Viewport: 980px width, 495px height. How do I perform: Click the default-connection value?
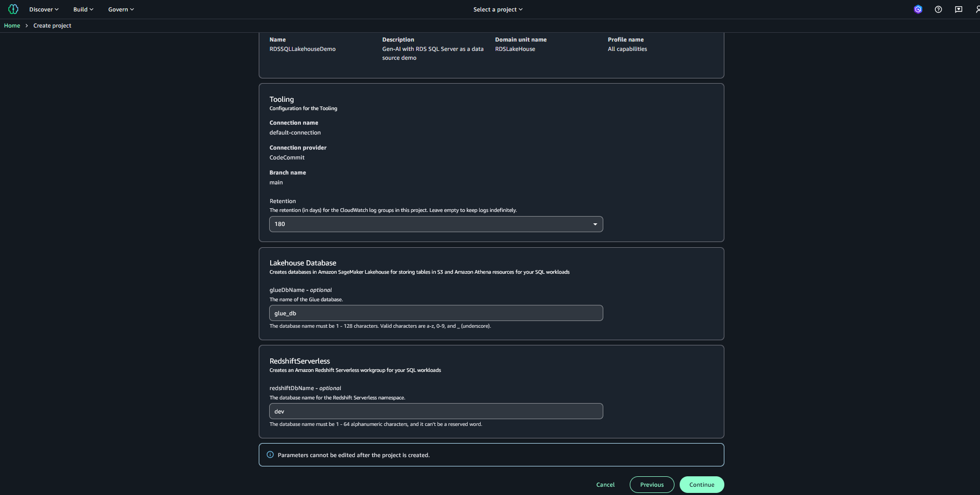tap(295, 132)
